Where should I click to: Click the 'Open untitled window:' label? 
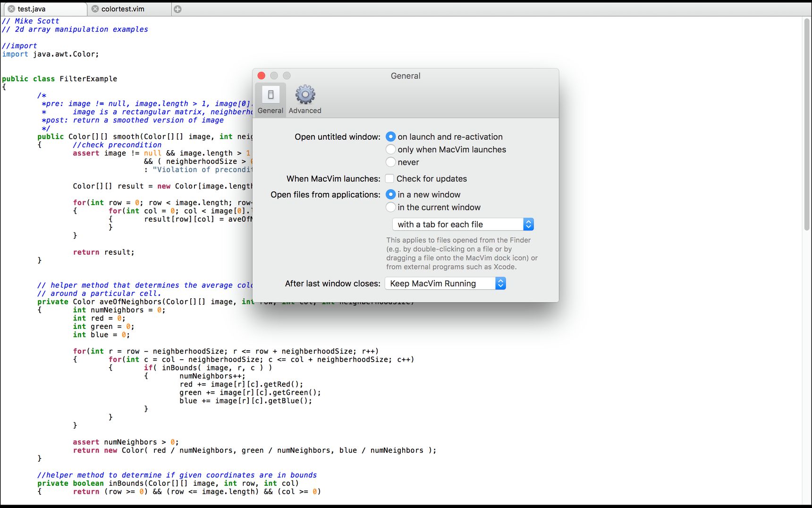pos(338,137)
